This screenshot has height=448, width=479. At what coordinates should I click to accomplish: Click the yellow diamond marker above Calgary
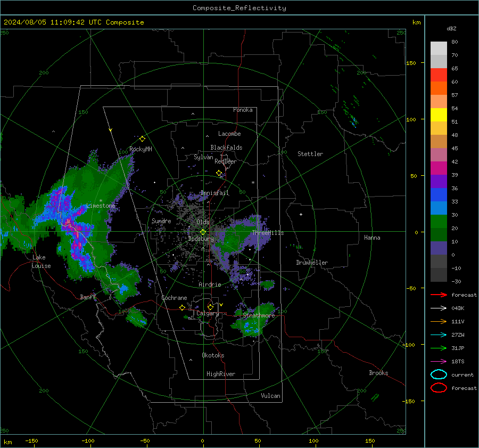point(210,307)
